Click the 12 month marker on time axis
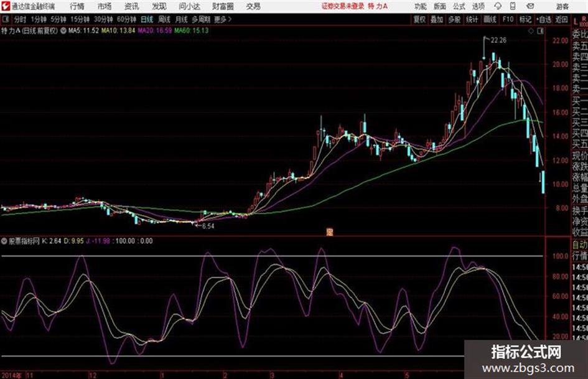Screen dimensions: 588x379 pyautogui.click(x=92, y=375)
